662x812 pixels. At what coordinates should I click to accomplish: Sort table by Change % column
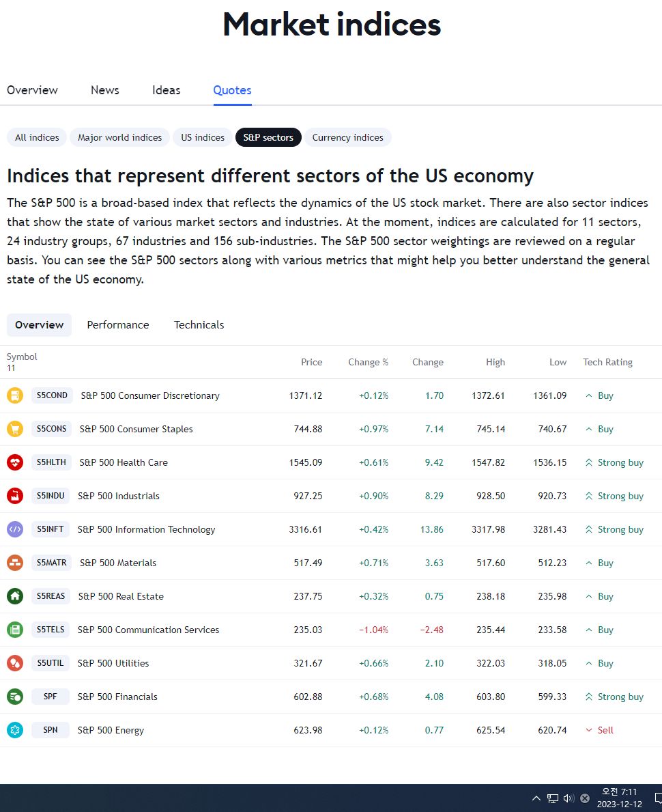(368, 362)
